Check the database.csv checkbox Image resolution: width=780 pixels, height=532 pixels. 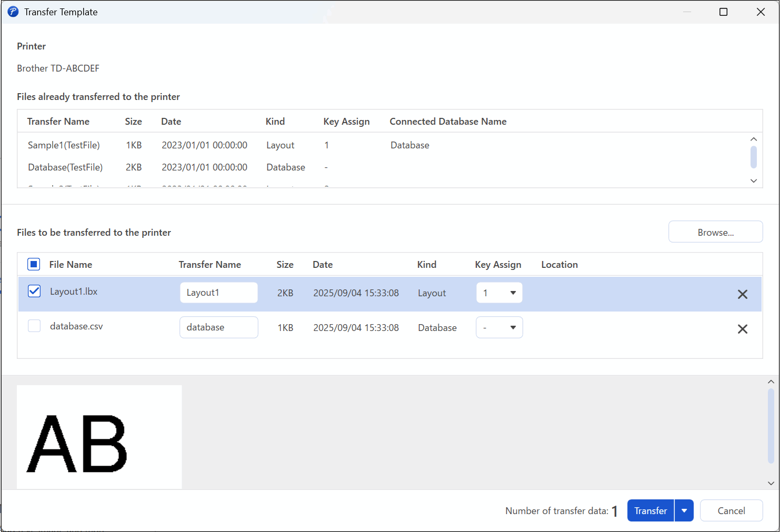coord(34,326)
